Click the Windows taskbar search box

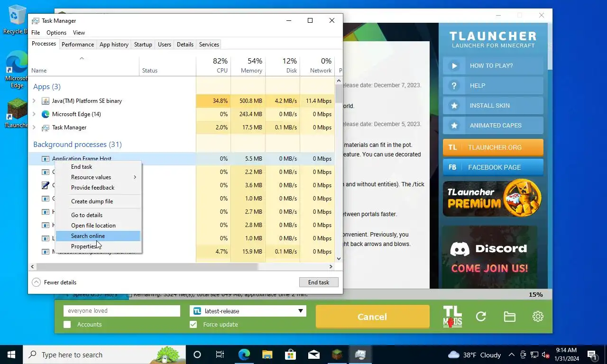click(x=104, y=355)
